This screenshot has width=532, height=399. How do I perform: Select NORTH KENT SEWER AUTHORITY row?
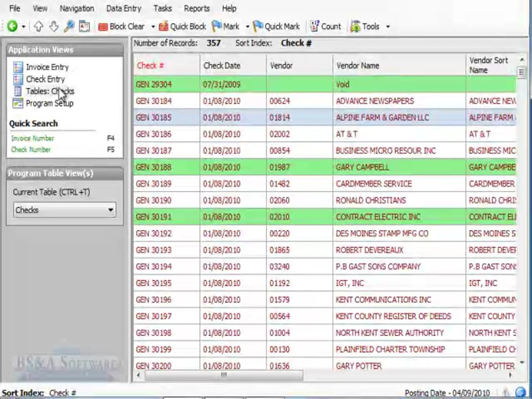point(325,333)
